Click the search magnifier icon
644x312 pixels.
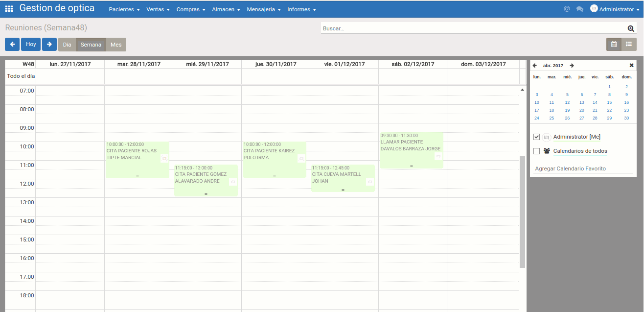click(x=631, y=29)
